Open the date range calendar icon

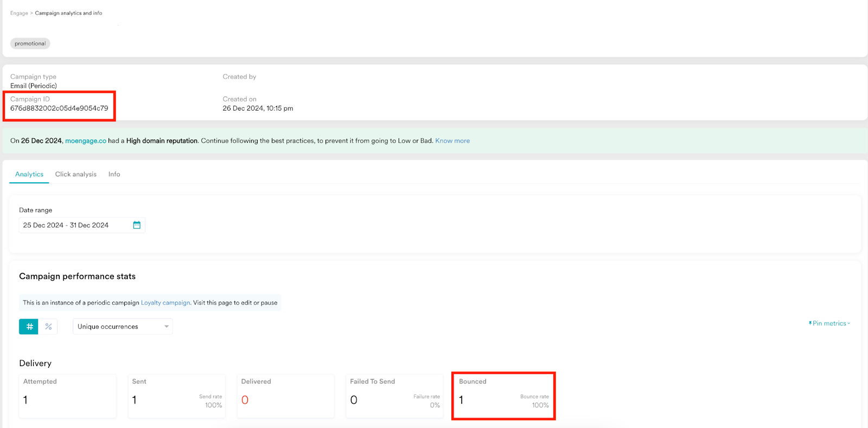click(x=137, y=225)
